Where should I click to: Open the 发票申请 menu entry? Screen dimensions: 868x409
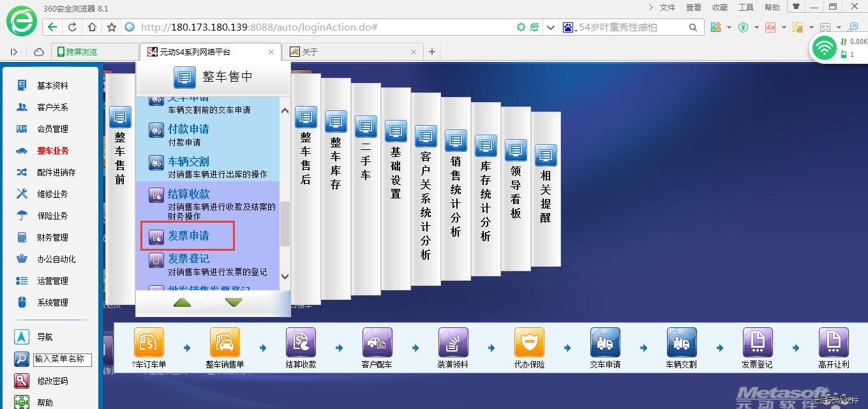coord(188,236)
